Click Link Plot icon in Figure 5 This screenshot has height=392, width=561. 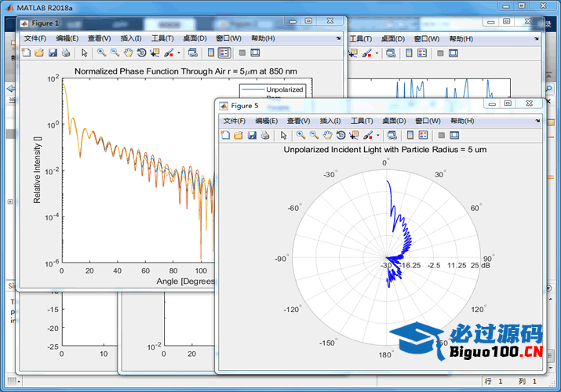coord(392,135)
